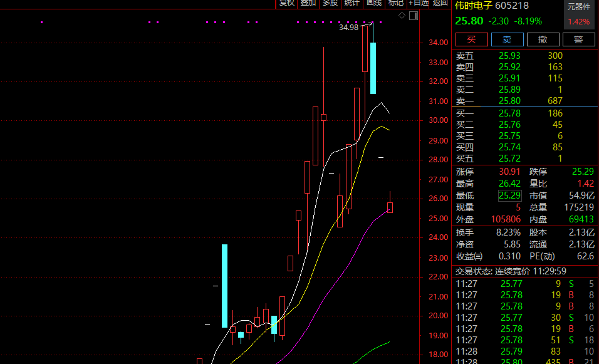Select the 买二 25.76 bid row

point(525,125)
